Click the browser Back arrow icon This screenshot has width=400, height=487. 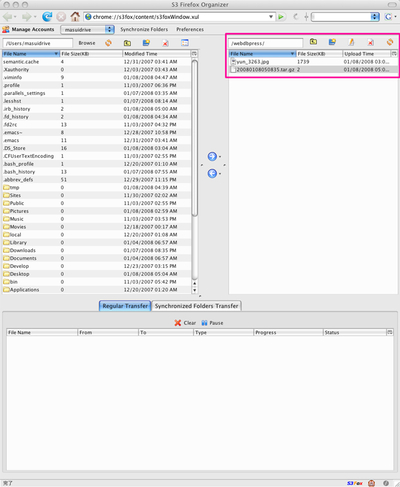pos(7,17)
